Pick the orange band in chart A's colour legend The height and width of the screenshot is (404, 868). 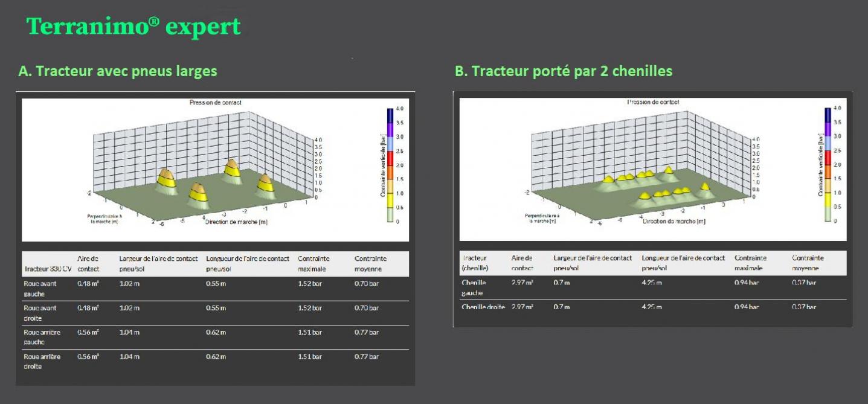tap(390, 172)
